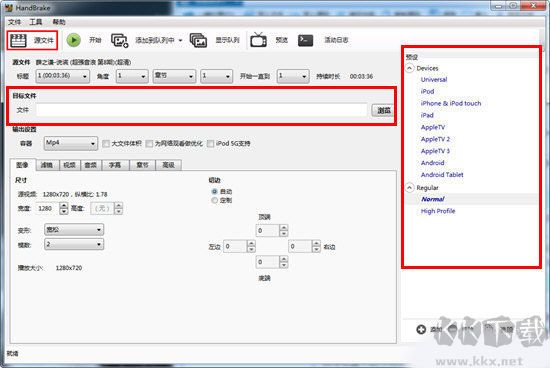550x368 pixels.
Task: Collapse the Devices preset group
Action: click(409, 68)
